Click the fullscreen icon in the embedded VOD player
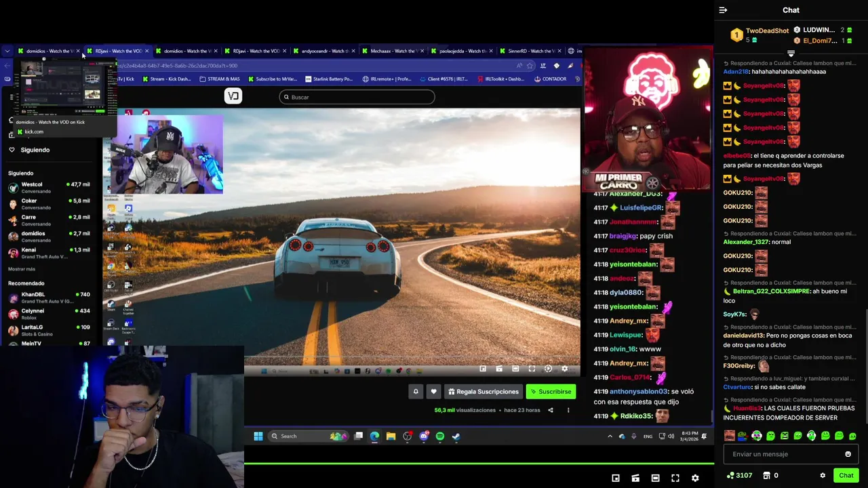Viewport: 868px width, 488px height. click(532, 369)
